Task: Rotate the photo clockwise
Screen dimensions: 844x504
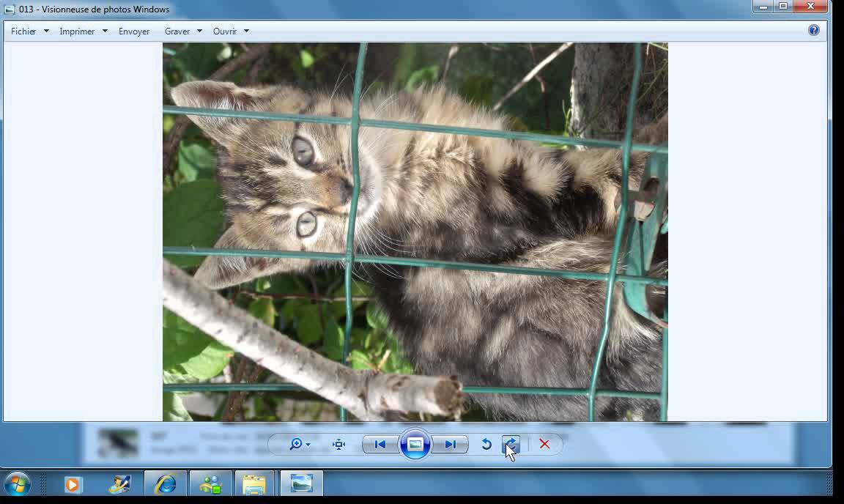Action: coord(511,444)
